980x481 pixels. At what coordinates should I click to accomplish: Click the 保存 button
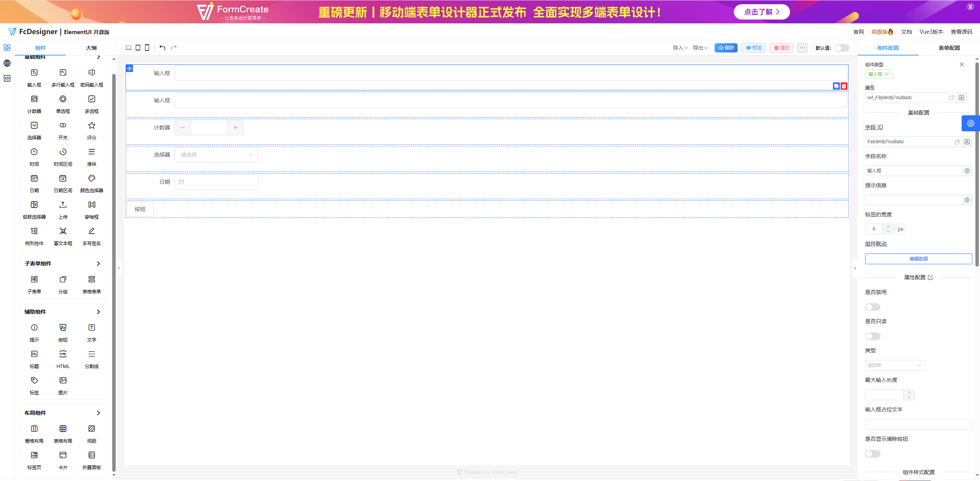(725, 48)
